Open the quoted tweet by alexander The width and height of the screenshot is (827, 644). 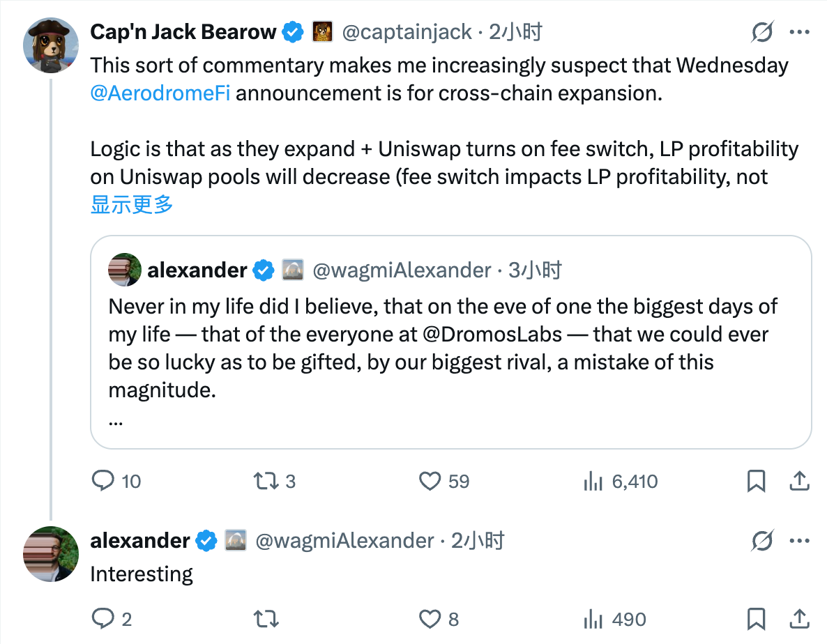(450, 348)
